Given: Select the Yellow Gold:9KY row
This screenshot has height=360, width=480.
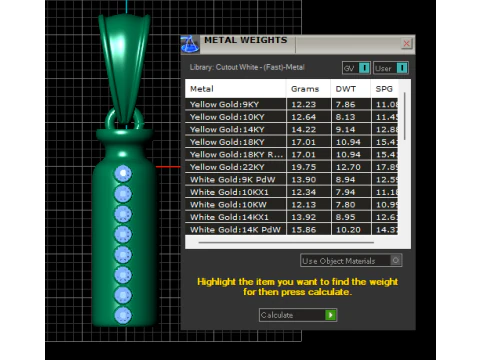Looking at the screenshot, I should tap(292, 104).
